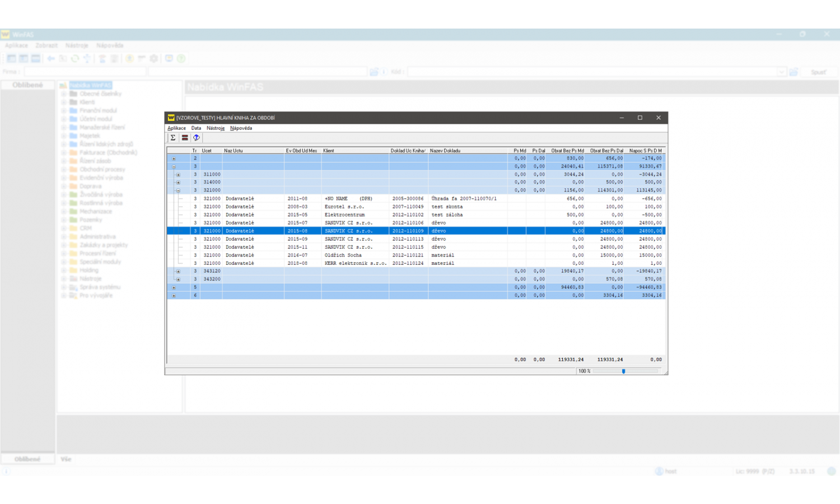
Task: Click document number 2005-300086
Action: (408, 198)
